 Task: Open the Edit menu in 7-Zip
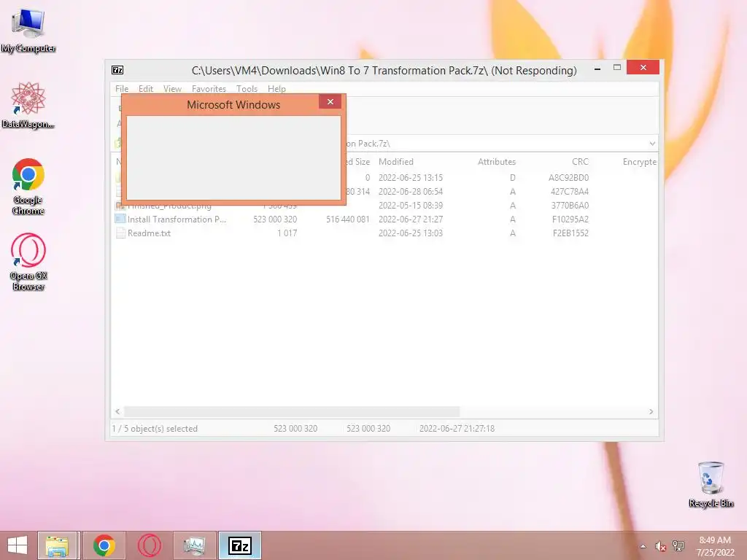(146, 88)
